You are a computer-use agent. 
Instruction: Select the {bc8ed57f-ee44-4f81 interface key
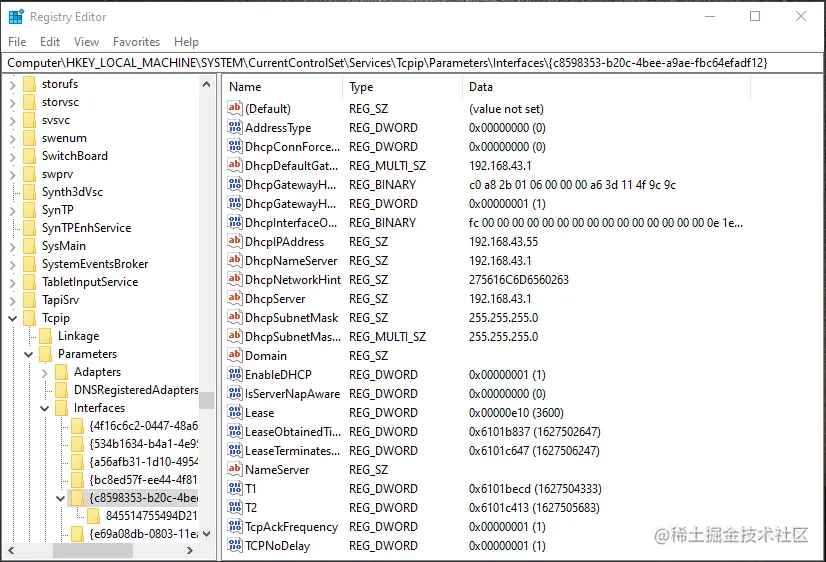coord(143,480)
